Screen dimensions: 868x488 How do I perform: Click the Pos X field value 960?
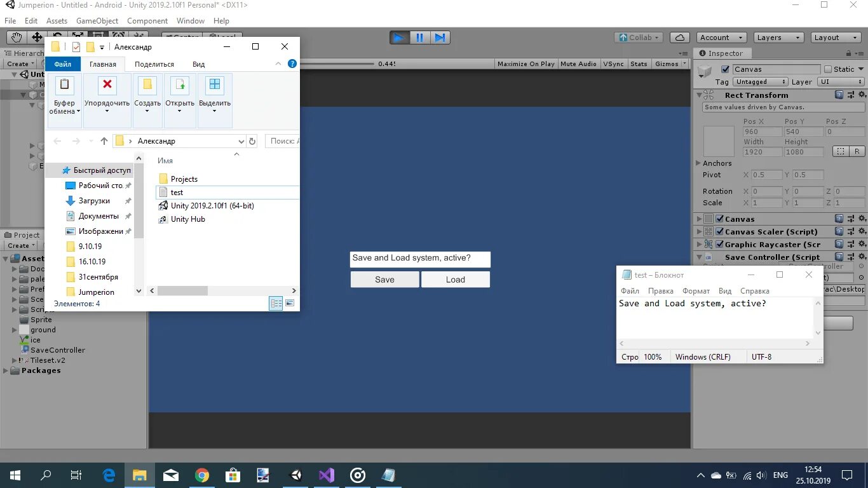[763, 132]
